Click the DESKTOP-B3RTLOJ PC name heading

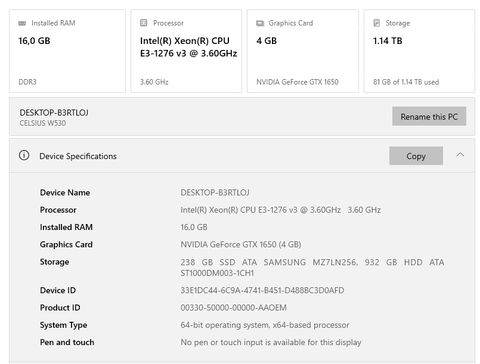point(54,113)
